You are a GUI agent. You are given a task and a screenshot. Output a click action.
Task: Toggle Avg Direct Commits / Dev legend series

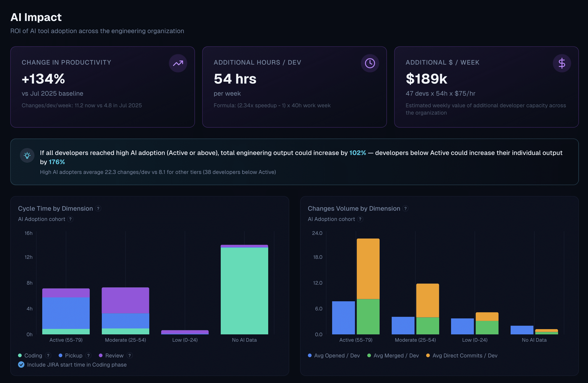(x=465, y=355)
